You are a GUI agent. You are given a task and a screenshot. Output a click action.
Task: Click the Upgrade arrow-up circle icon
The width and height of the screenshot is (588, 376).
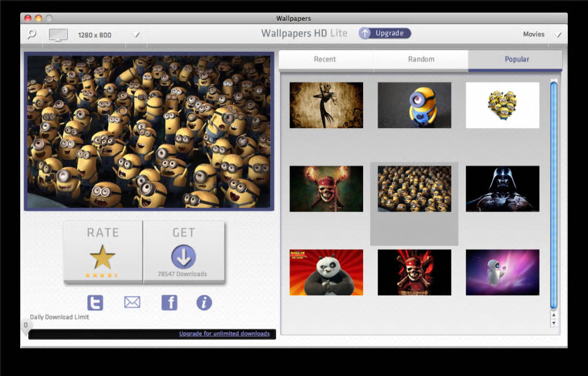pyautogui.click(x=365, y=33)
